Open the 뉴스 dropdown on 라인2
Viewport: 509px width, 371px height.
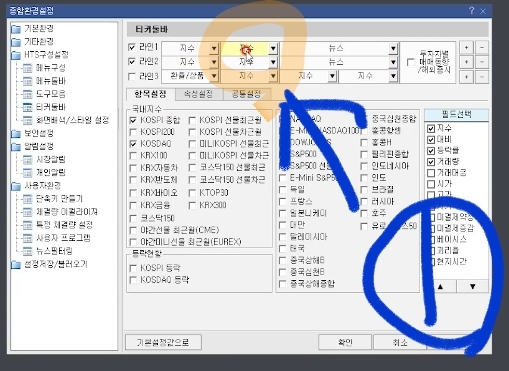pyautogui.click(x=393, y=62)
